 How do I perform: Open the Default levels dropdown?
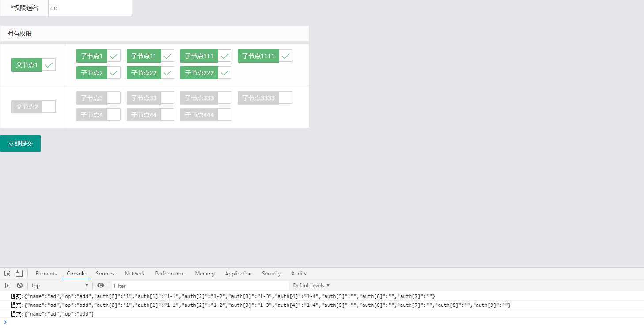click(x=311, y=286)
